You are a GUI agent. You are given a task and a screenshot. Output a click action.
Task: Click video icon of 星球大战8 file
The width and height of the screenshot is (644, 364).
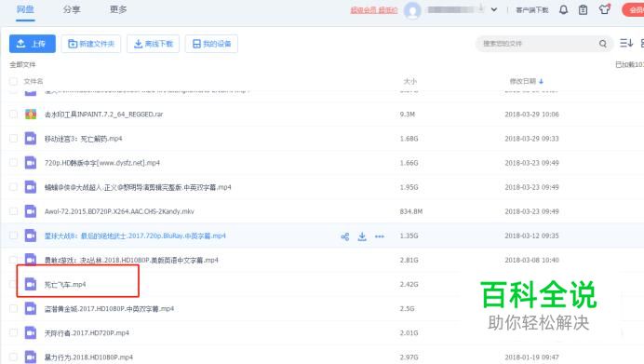pyautogui.click(x=31, y=236)
